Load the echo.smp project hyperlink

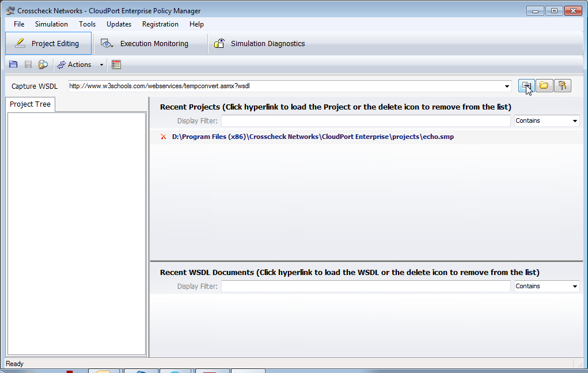(313, 137)
